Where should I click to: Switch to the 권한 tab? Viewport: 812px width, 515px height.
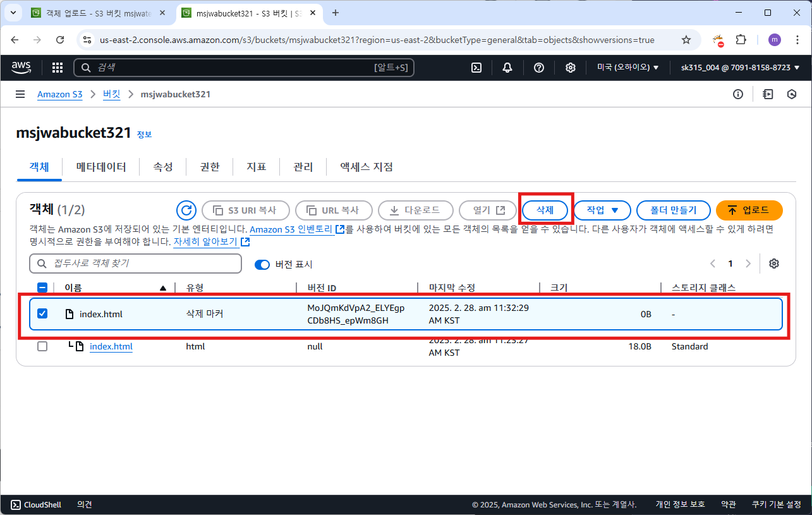(210, 167)
